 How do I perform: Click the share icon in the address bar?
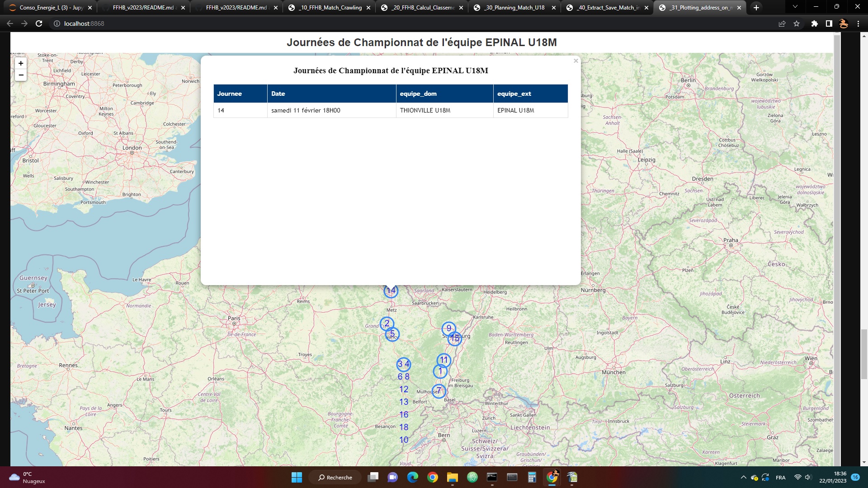pos(782,23)
